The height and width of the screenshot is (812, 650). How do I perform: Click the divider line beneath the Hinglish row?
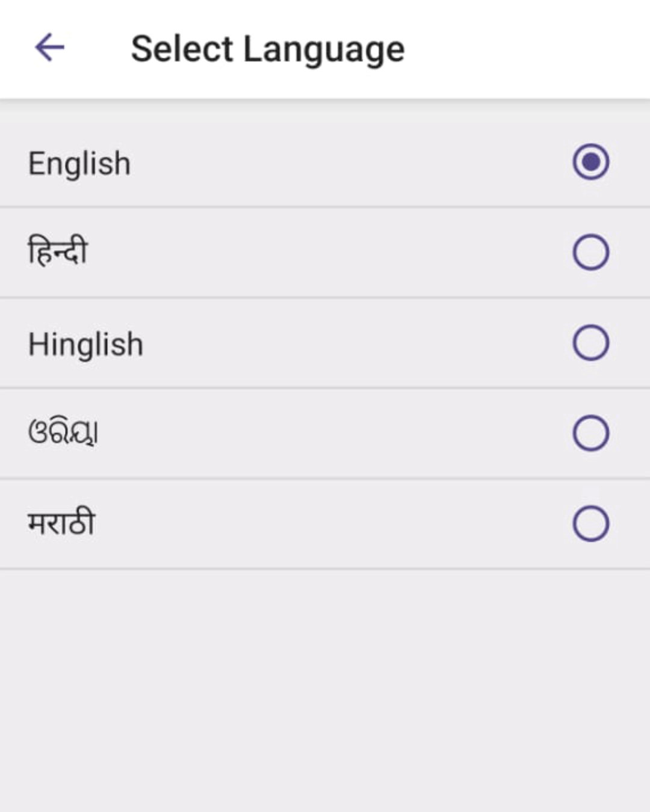pos(325,388)
